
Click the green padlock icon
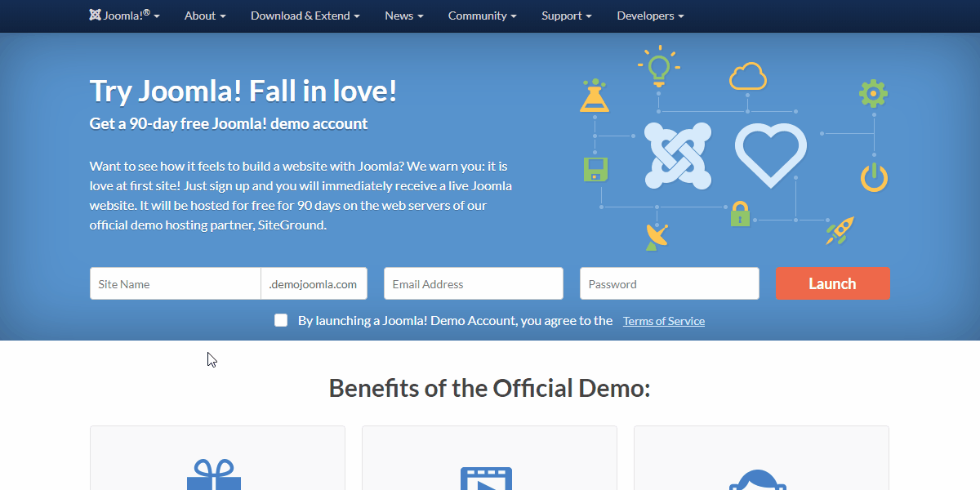[x=740, y=215]
